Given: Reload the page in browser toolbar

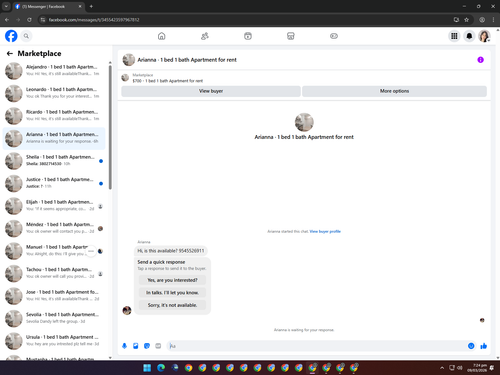Looking at the screenshot, I should tap(29, 20).
